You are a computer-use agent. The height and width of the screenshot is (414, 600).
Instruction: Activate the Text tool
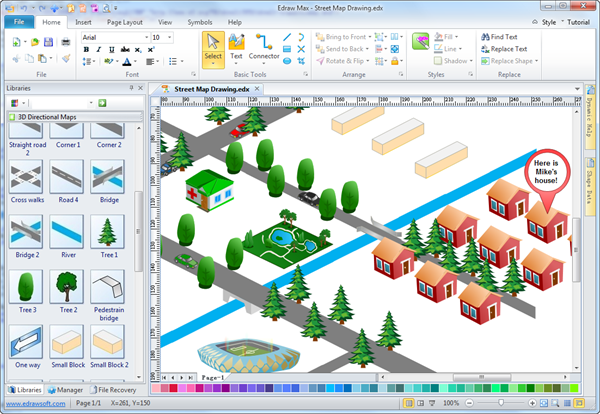click(x=236, y=47)
